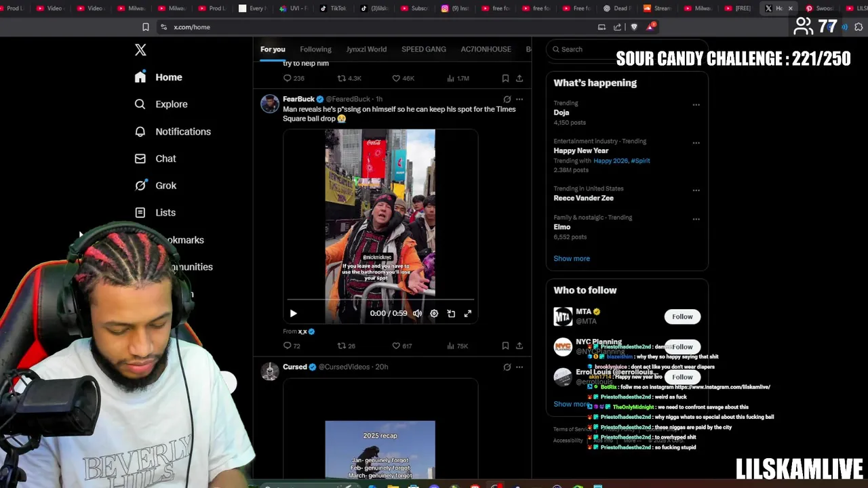Open trending topic Reece Vander Zee
Viewport: 868px width, 488px height.
(x=583, y=198)
